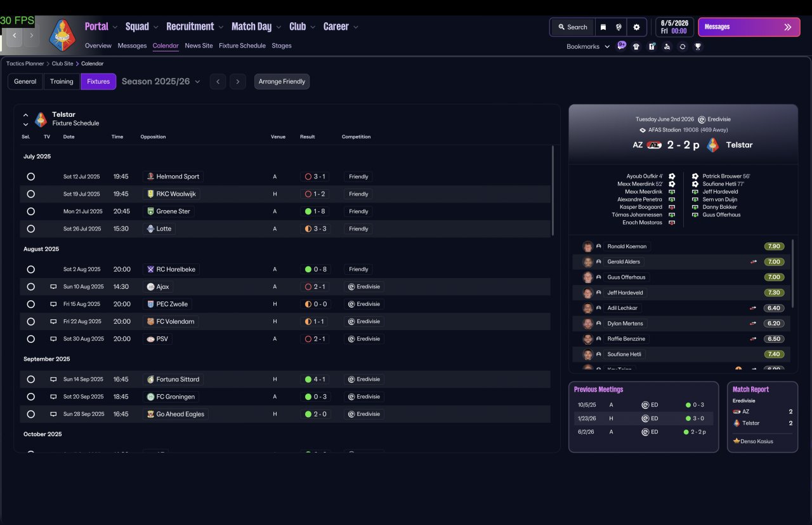Continue via the purple Messages button
This screenshot has width=812, height=525.
(749, 27)
